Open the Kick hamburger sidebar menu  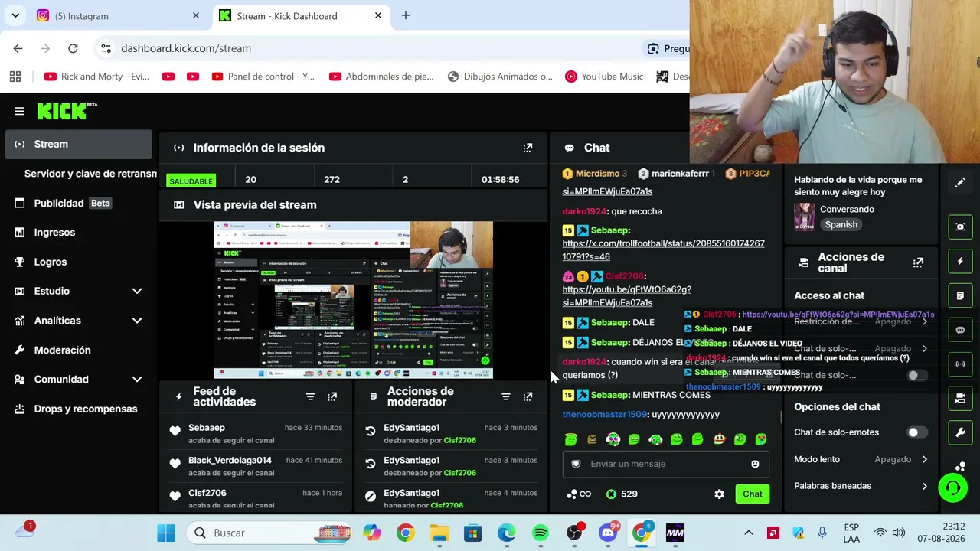click(x=19, y=111)
